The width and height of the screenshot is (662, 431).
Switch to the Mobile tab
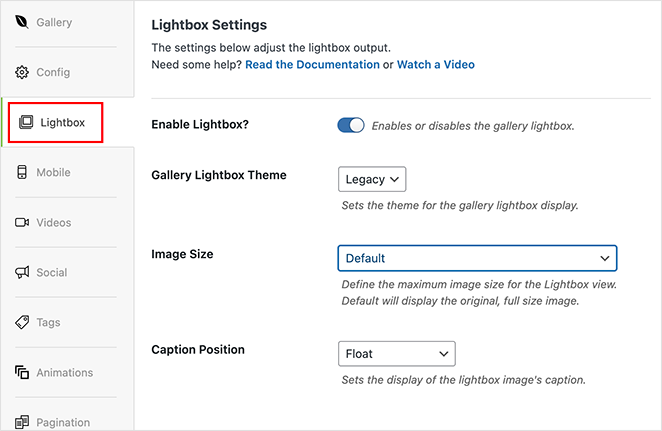(x=54, y=172)
